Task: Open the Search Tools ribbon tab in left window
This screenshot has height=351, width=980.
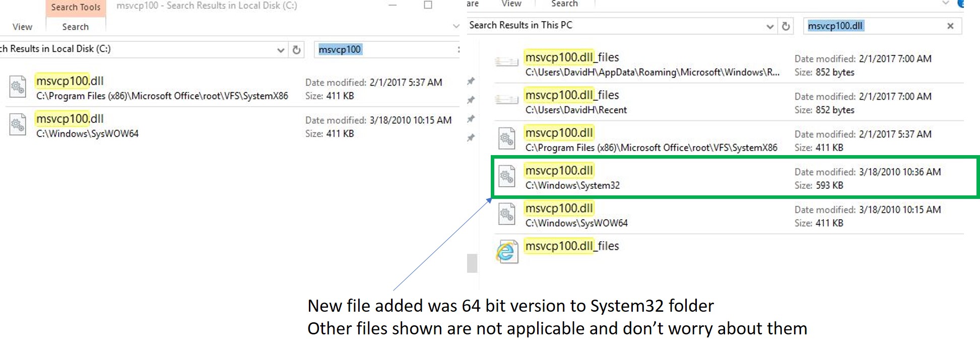Action: tap(76, 8)
